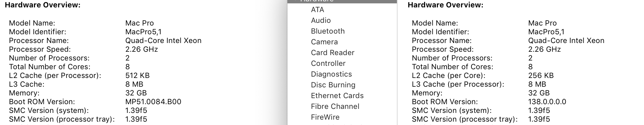This screenshot has width=644, height=125.
Task: Click the Boot ROM value MP51.0084.B00
Action: 153,102
